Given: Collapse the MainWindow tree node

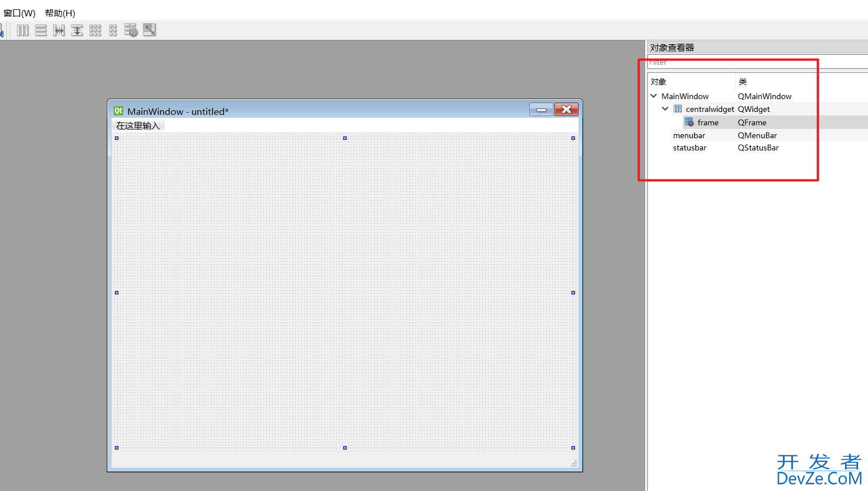Looking at the screenshot, I should coord(654,96).
